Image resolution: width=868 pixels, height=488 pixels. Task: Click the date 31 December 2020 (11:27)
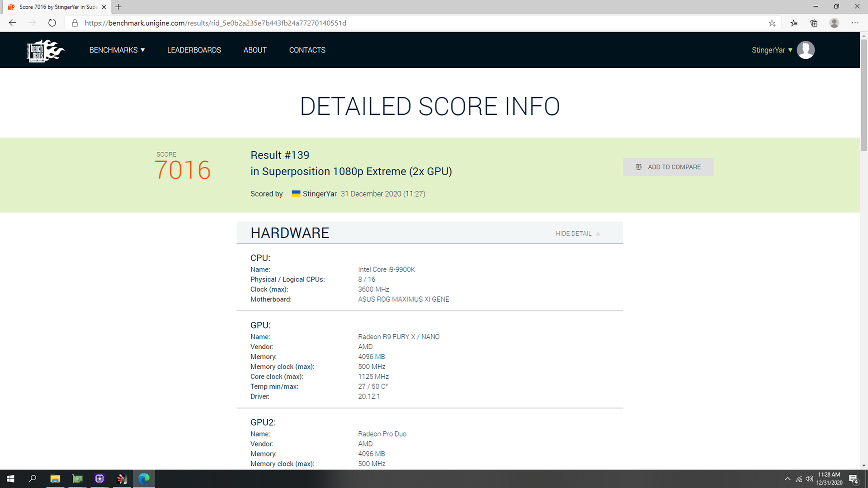(x=383, y=194)
